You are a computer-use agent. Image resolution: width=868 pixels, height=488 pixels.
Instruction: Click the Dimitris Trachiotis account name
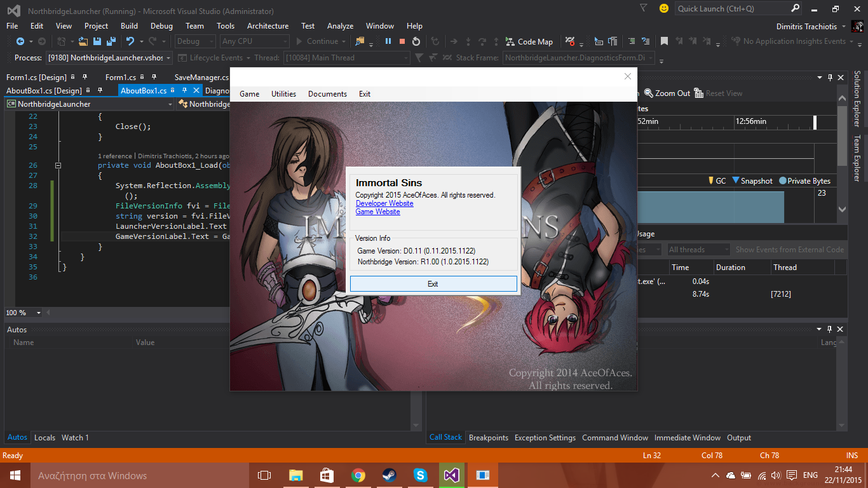[807, 26]
